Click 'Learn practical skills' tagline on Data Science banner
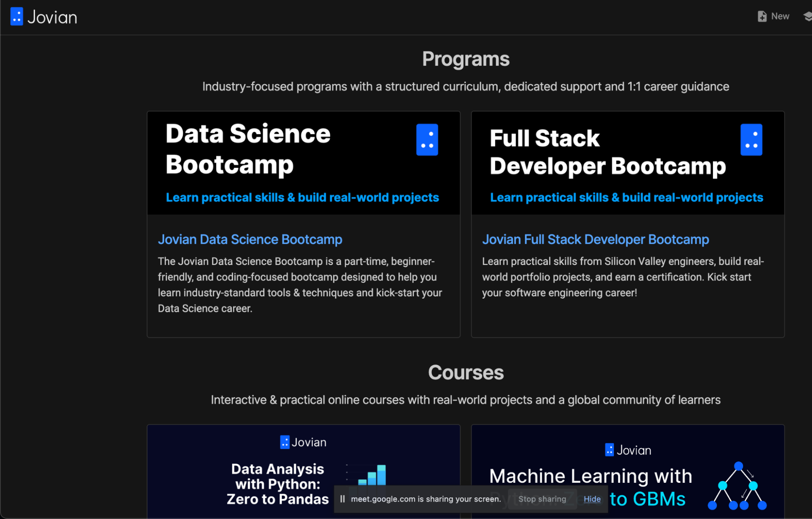Viewport: 812px width, 519px height. (302, 198)
